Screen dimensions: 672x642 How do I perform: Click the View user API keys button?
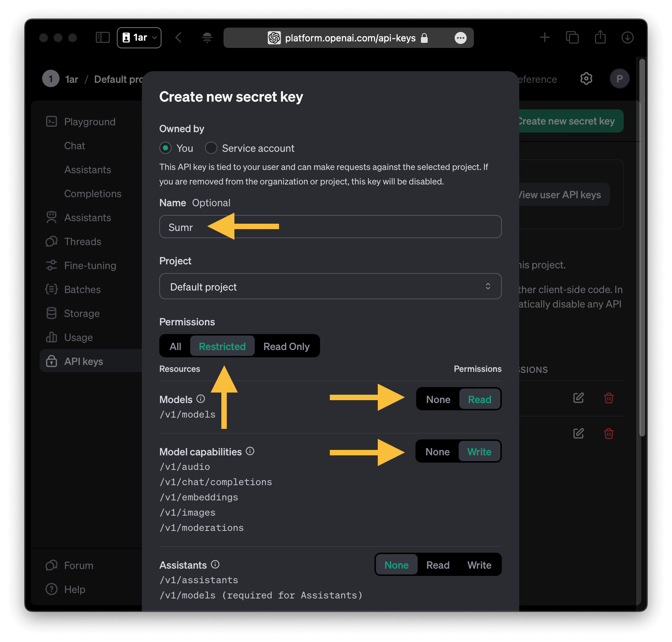(564, 195)
